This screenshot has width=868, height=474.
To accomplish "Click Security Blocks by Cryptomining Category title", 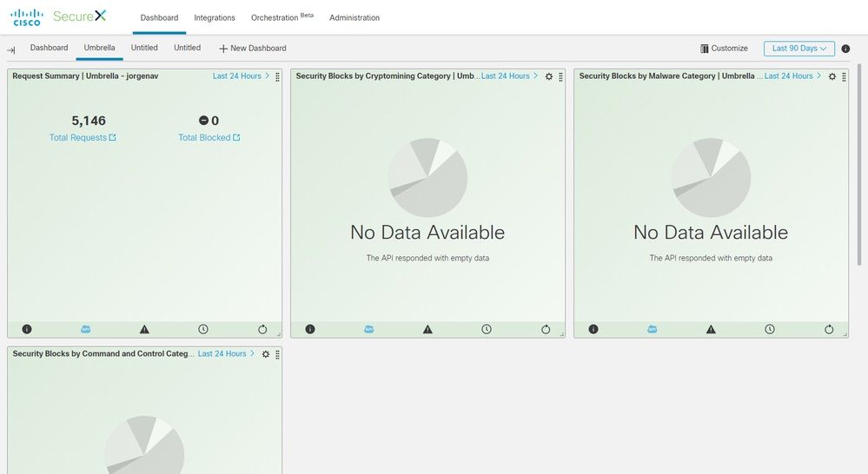I will 388,76.
